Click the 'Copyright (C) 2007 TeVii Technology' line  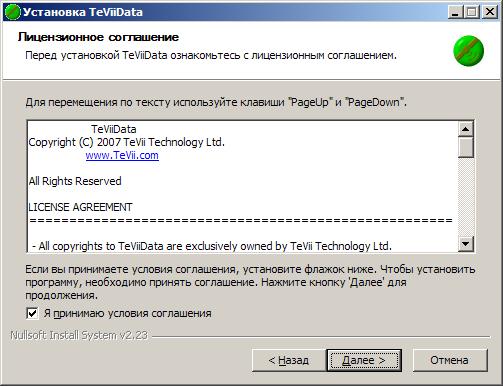(x=127, y=142)
